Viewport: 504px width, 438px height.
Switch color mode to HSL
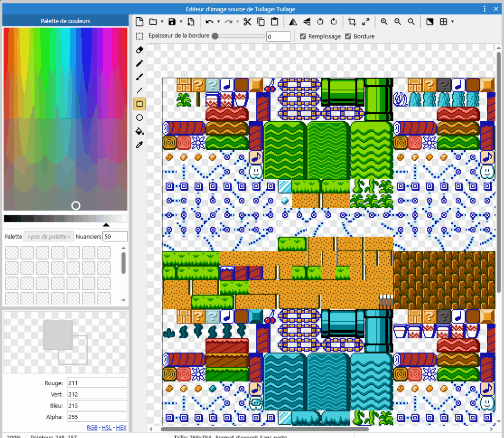click(106, 427)
